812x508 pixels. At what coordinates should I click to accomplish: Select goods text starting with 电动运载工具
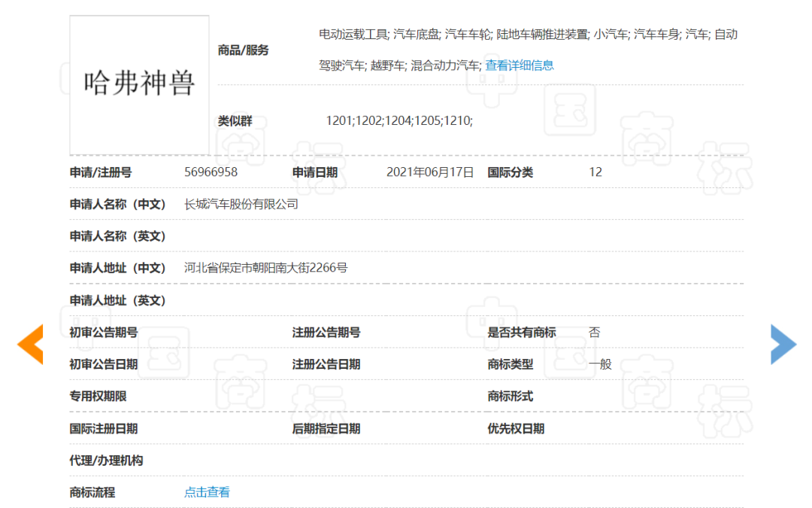[x=529, y=34]
